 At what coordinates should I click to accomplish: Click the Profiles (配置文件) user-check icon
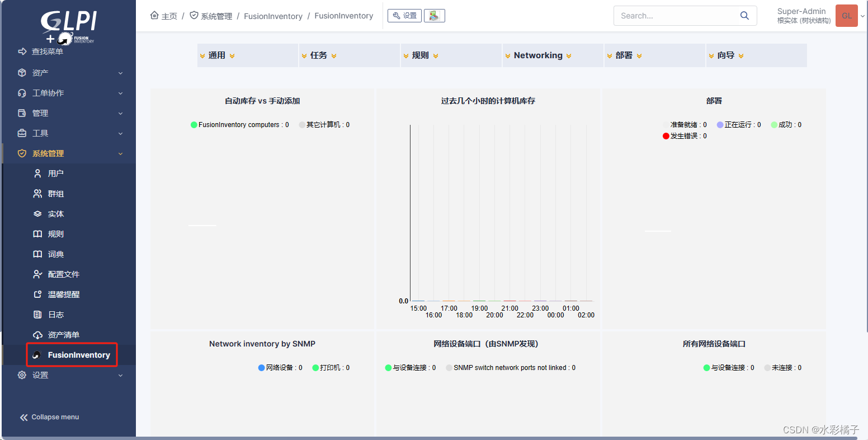coord(37,274)
